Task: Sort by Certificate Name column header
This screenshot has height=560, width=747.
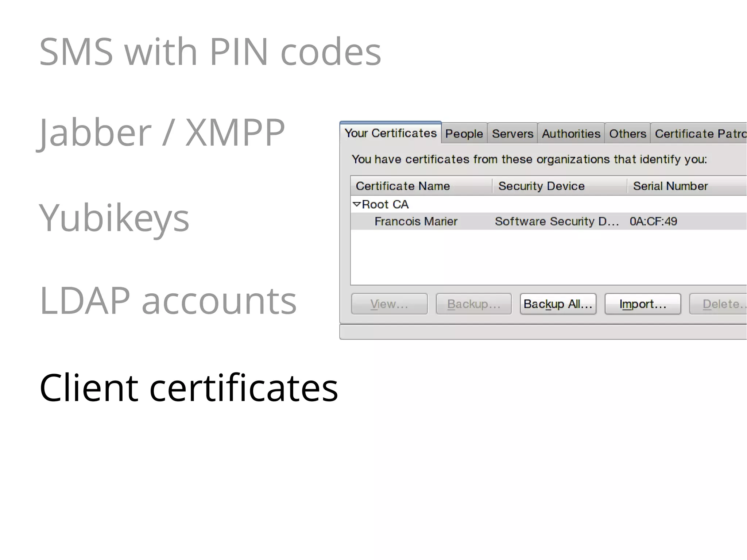Action: click(421, 186)
